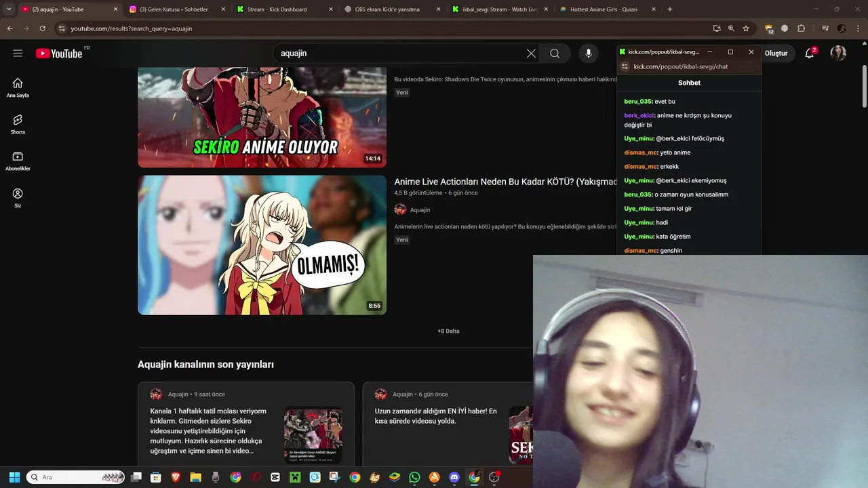Open a new browser tab
Viewport: 868px width, 488px height.
coord(670,9)
